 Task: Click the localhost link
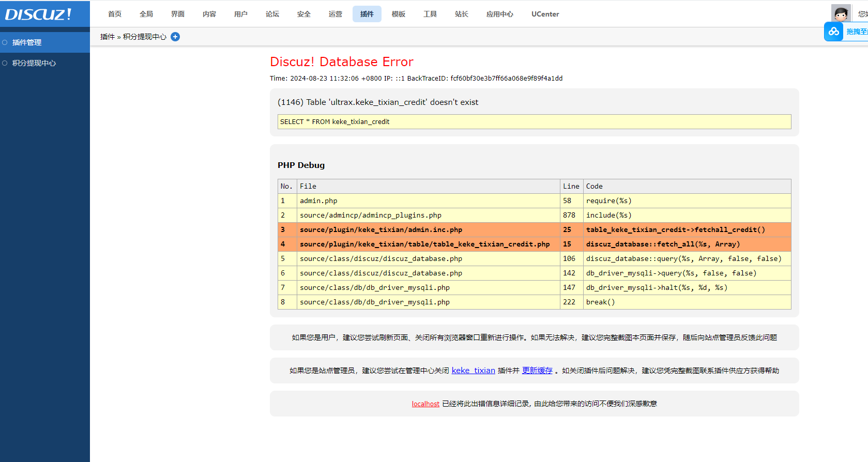coord(425,404)
